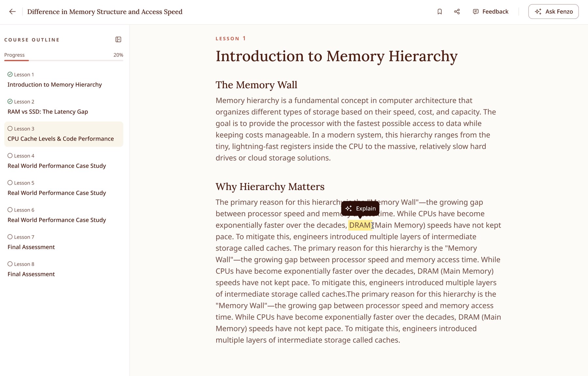Go back using the arrow icon
The image size is (588, 376).
[x=12, y=12]
